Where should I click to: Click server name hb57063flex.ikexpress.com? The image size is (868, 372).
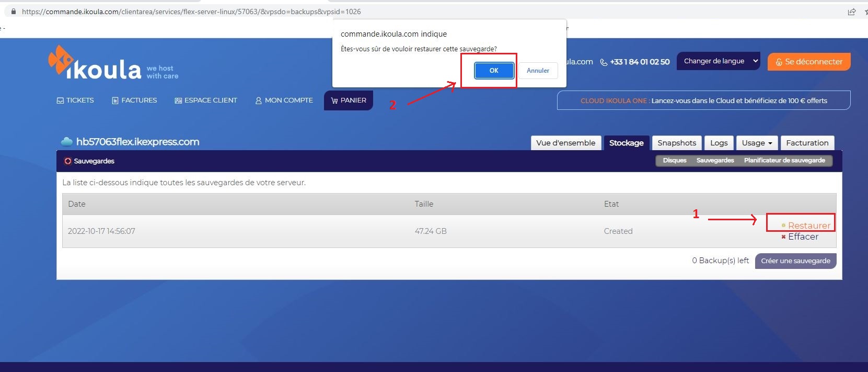click(137, 142)
